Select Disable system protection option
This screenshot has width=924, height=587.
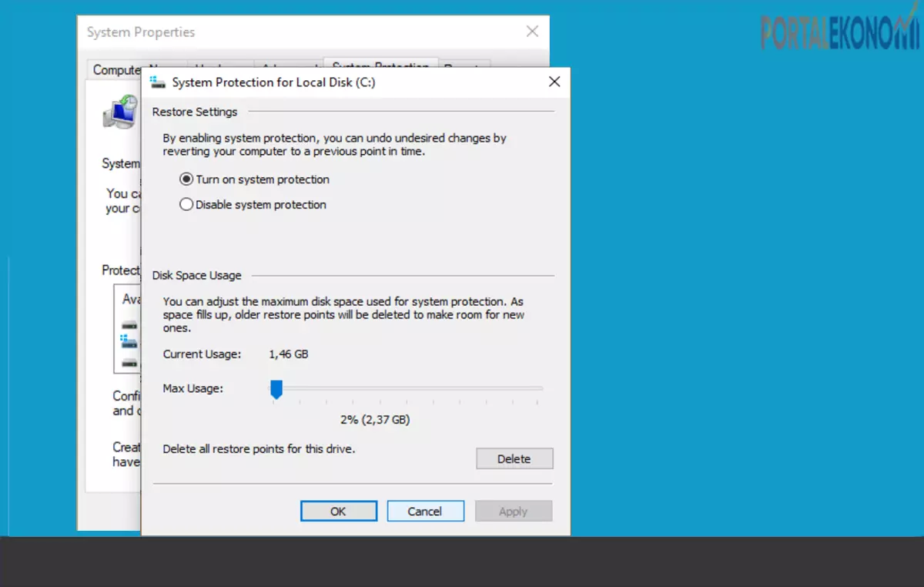pos(253,205)
